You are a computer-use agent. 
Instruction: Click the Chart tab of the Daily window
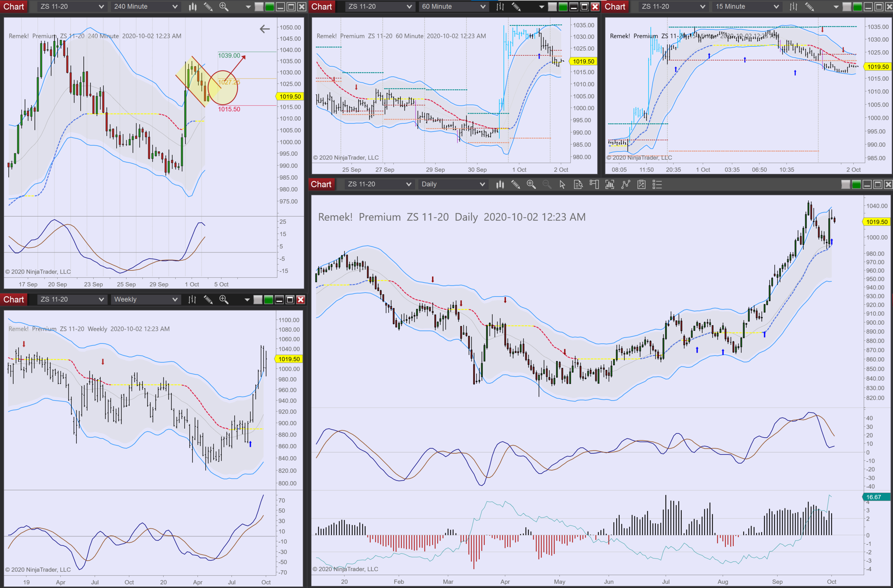(x=321, y=185)
